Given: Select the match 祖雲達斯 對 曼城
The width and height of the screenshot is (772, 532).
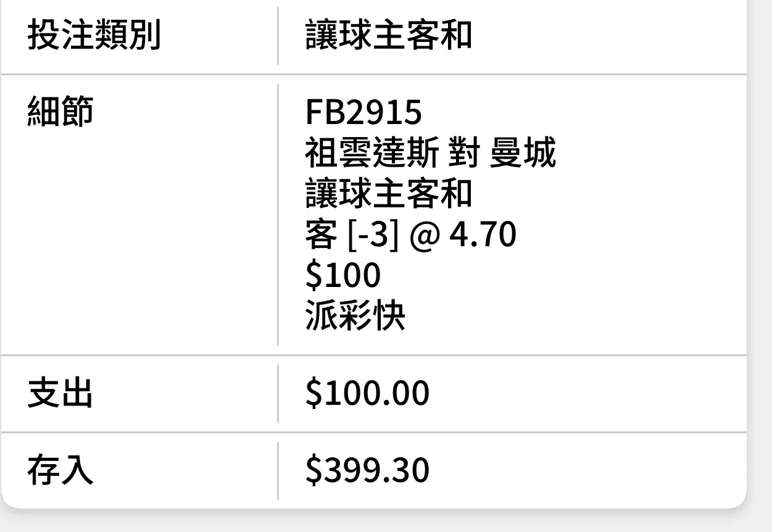Looking at the screenshot, I should click(x=430, y=152).
